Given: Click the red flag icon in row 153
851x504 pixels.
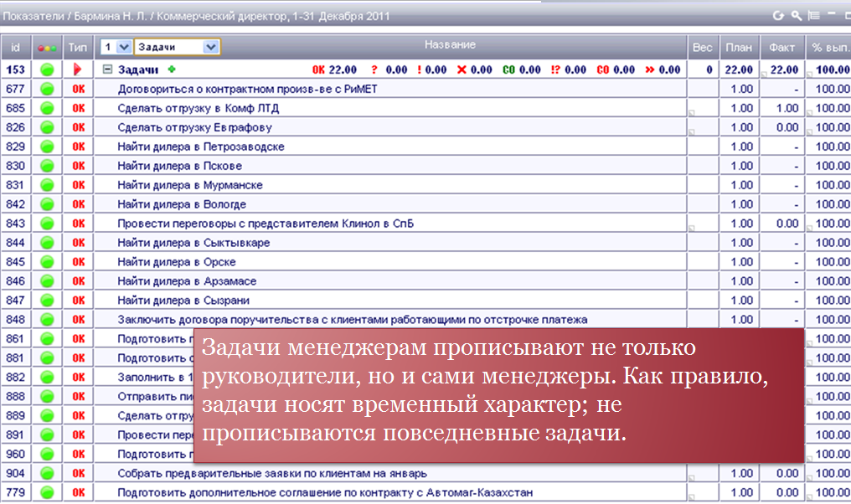Looking at the screenshot, I should 77,69.
